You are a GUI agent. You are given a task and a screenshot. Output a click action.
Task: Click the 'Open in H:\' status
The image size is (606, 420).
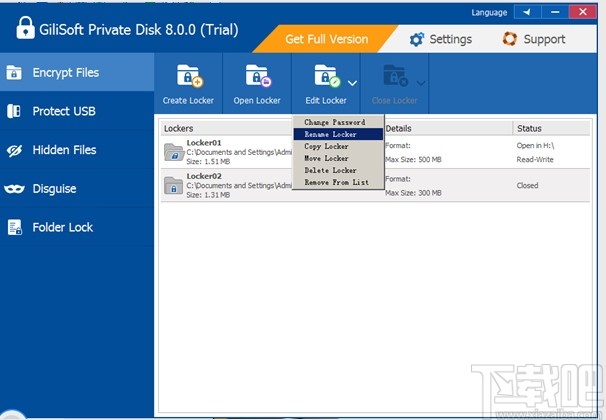click(x=535, y=146)
